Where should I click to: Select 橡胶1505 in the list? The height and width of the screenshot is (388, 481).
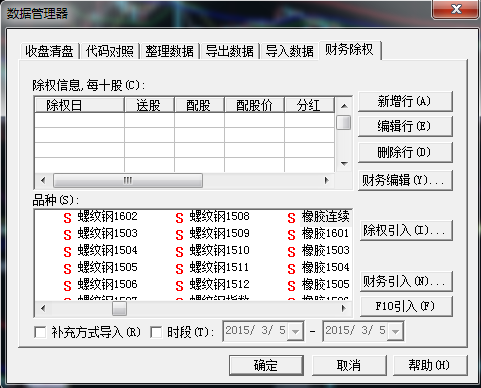[326, 284]
